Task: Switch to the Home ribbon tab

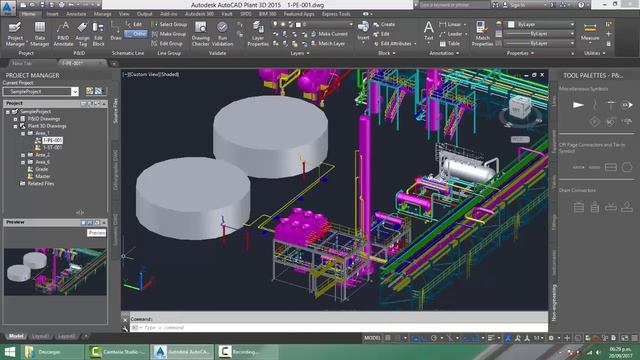Action: 29,14
